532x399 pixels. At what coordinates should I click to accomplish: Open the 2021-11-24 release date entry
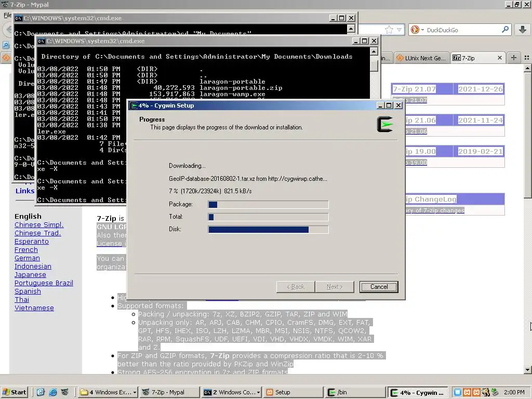click(x=480, y=121)
